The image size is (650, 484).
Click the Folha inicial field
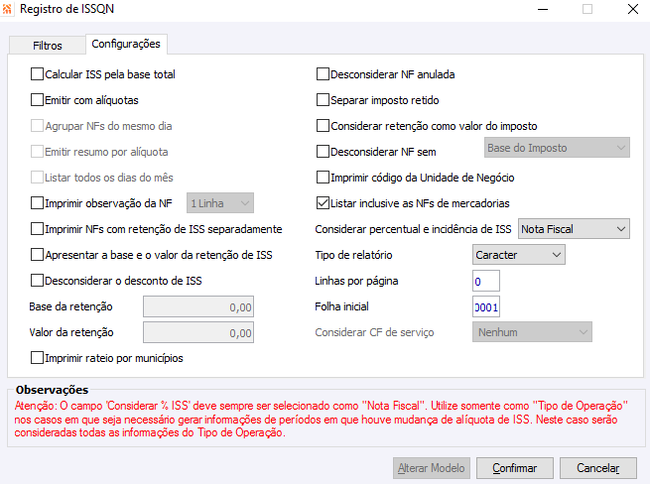pos(486,307)
